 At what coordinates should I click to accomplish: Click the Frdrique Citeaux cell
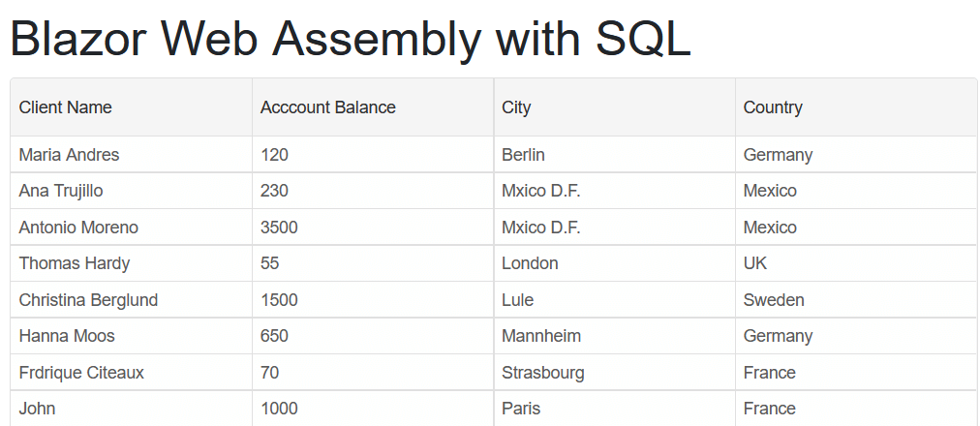pos(82,373)
